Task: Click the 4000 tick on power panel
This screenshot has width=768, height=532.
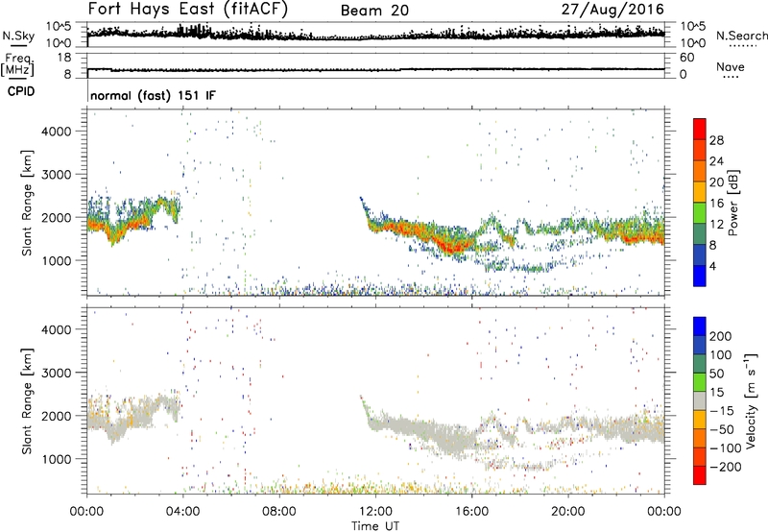Action: (56, 132)
